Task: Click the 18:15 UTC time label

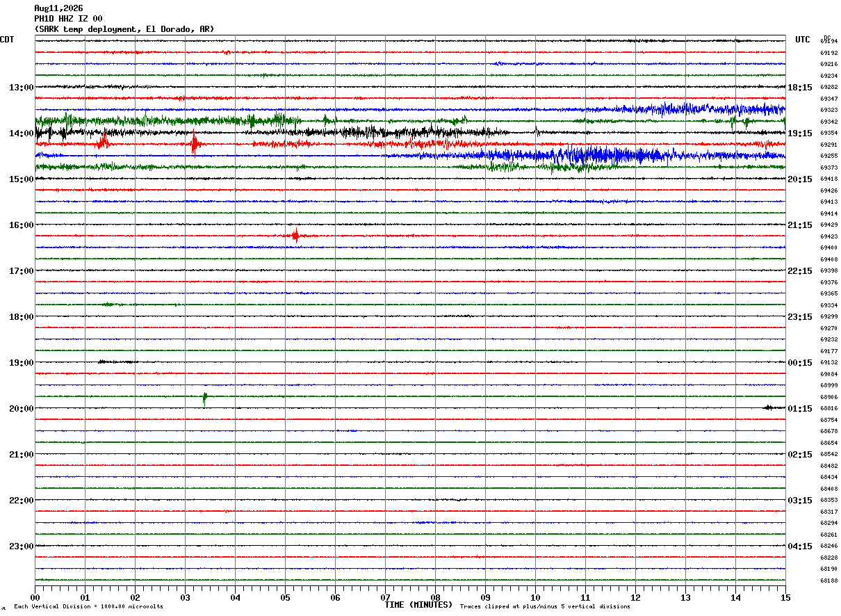Action: 800,88
